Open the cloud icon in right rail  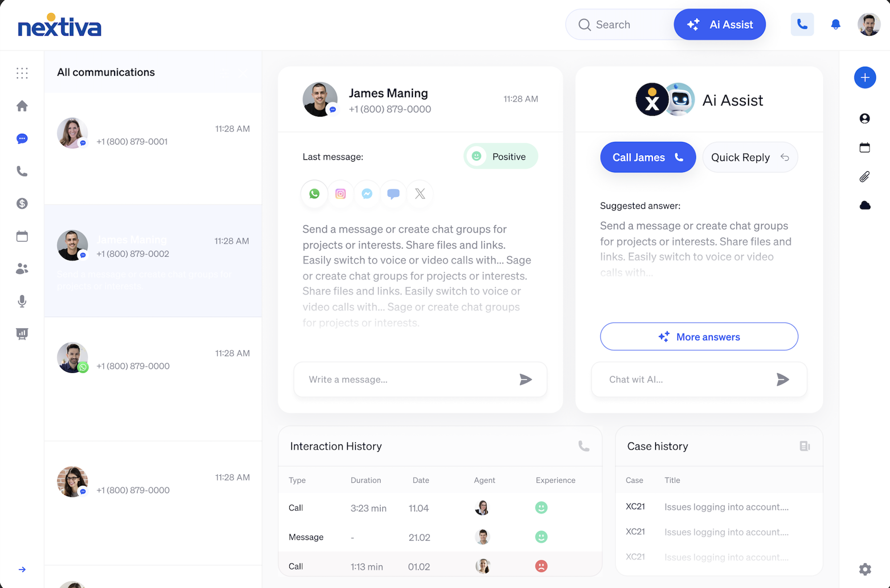pyautogui.click(x=865, y=205)
